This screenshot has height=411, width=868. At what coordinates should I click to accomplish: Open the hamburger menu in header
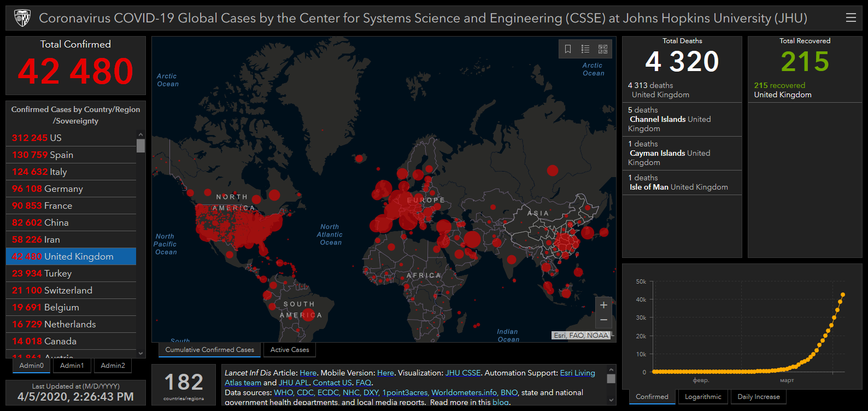(x=851, y=17)
